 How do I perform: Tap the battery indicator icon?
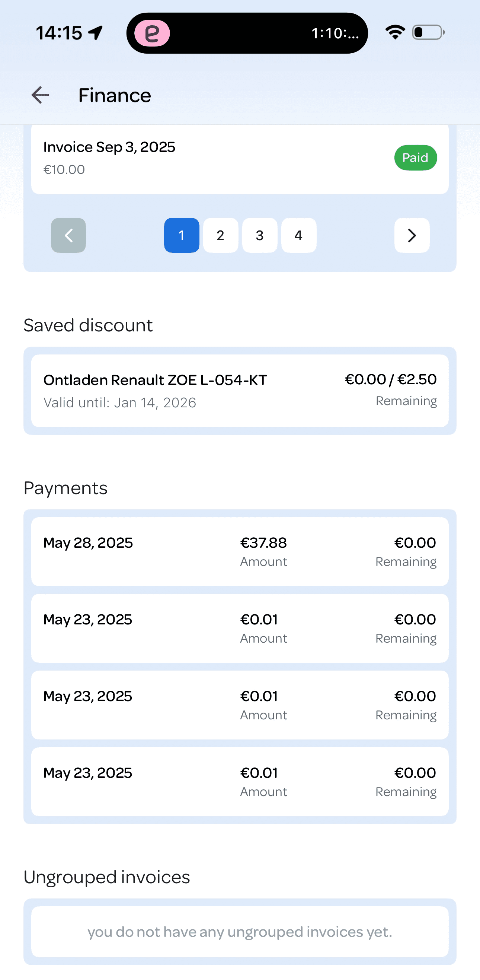(x=428, y=32)
